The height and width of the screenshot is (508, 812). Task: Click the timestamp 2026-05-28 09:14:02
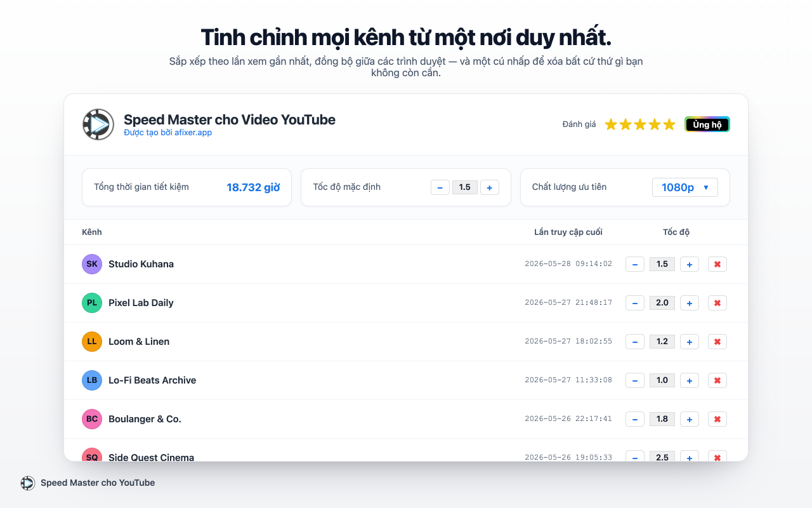click(x=568, y=264)
